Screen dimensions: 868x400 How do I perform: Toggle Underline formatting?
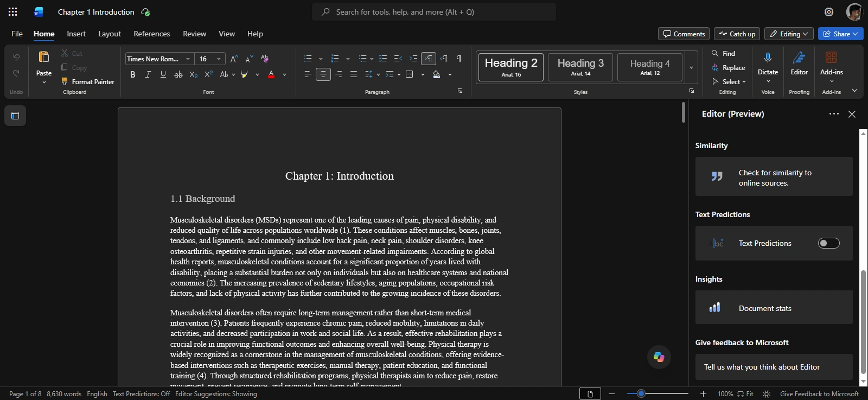[x=163, y=74]
